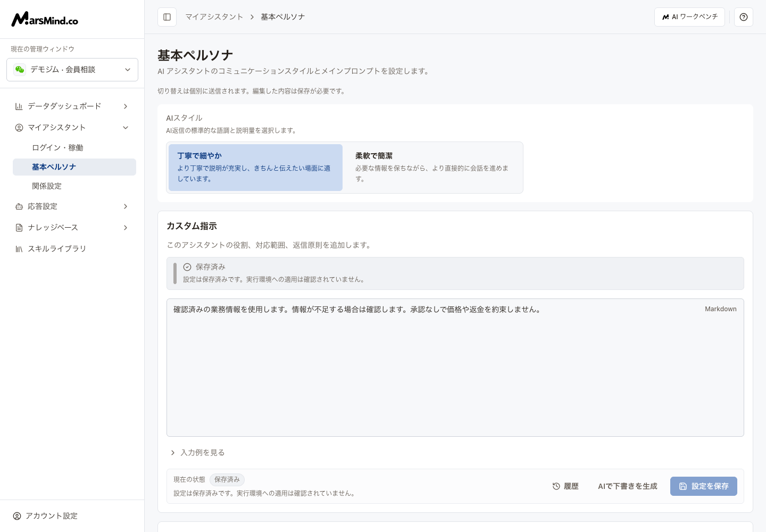Screen dimensions: 766x532
Task: Click the Markdown label in editor
Action: tap(721, 309)
